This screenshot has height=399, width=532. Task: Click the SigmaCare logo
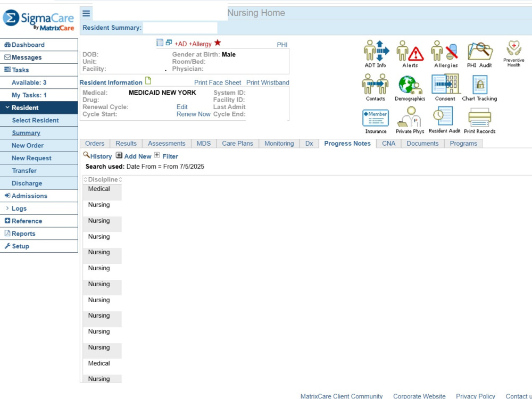(x=38, y=20)
